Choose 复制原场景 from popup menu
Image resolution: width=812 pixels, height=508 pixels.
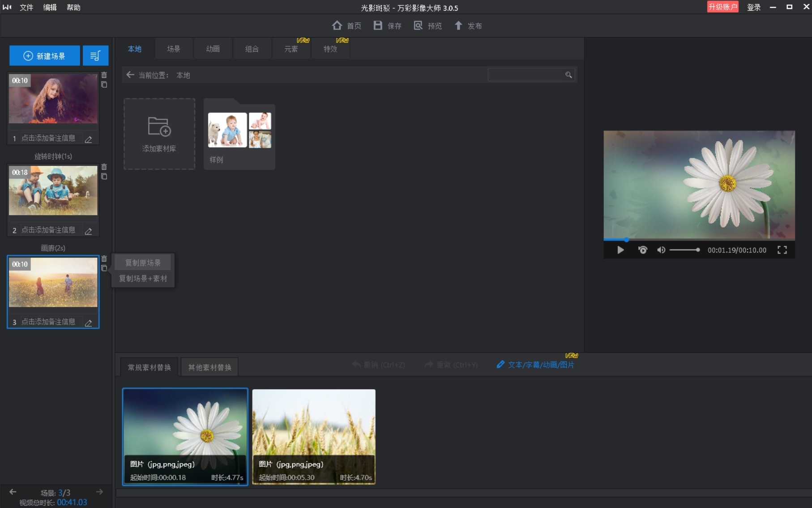click(143, 263)
